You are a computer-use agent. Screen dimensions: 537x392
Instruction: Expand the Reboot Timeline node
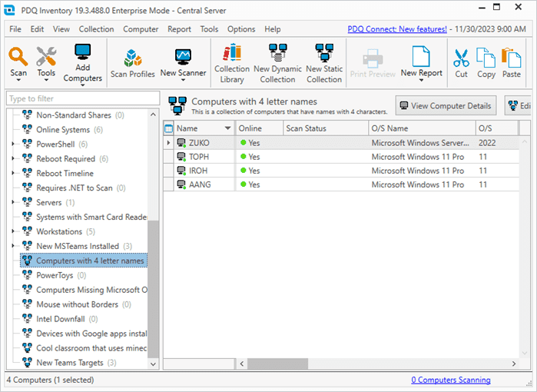[x=13, y=174]
